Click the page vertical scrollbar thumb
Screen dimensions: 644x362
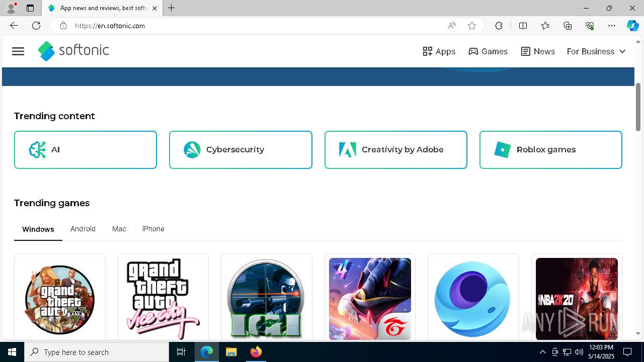coord(638,107)
